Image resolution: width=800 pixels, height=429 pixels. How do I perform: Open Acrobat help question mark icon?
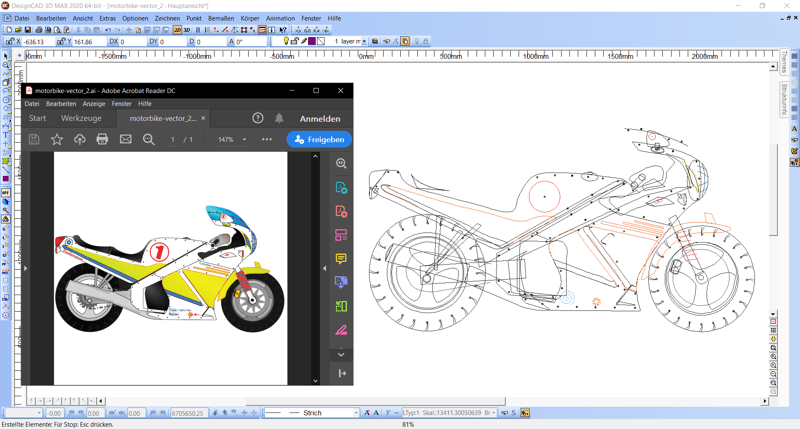258,118
